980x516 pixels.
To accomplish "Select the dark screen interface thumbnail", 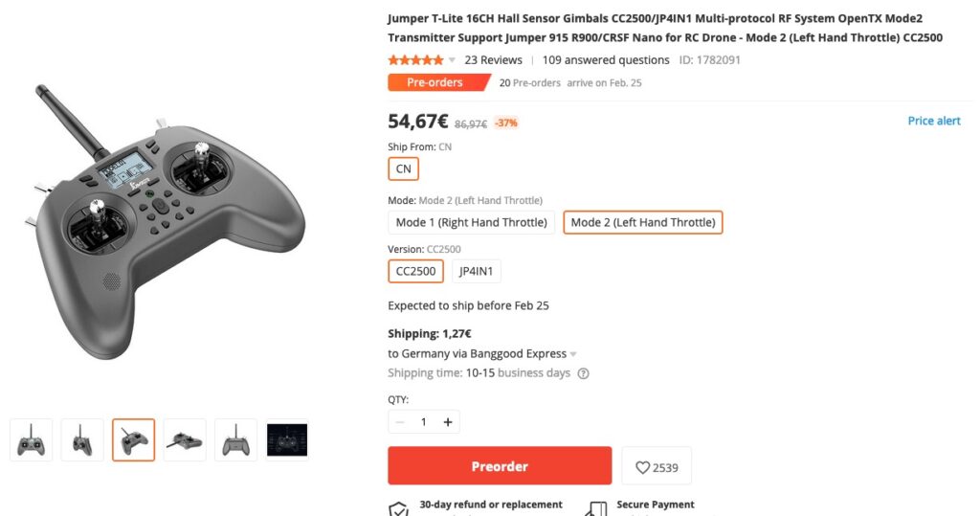I will [287, 440].
